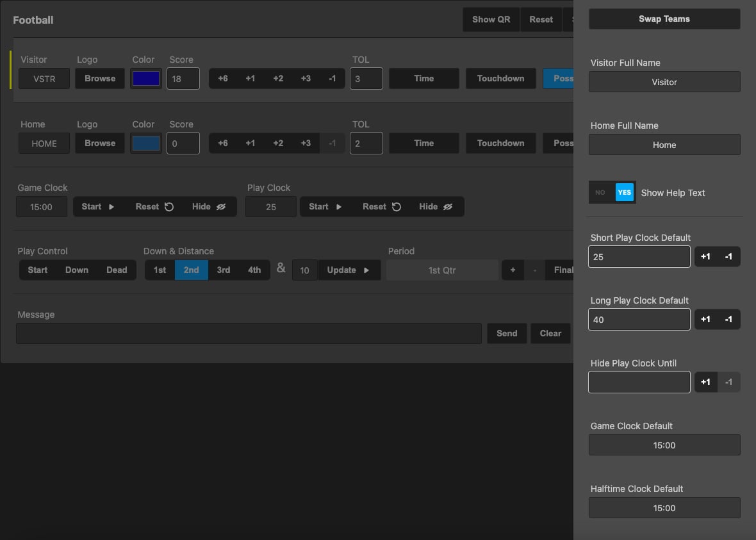The image size is (756, 540).
Task: Browse for Visitor logo
Action: click(x=100, y=79)
